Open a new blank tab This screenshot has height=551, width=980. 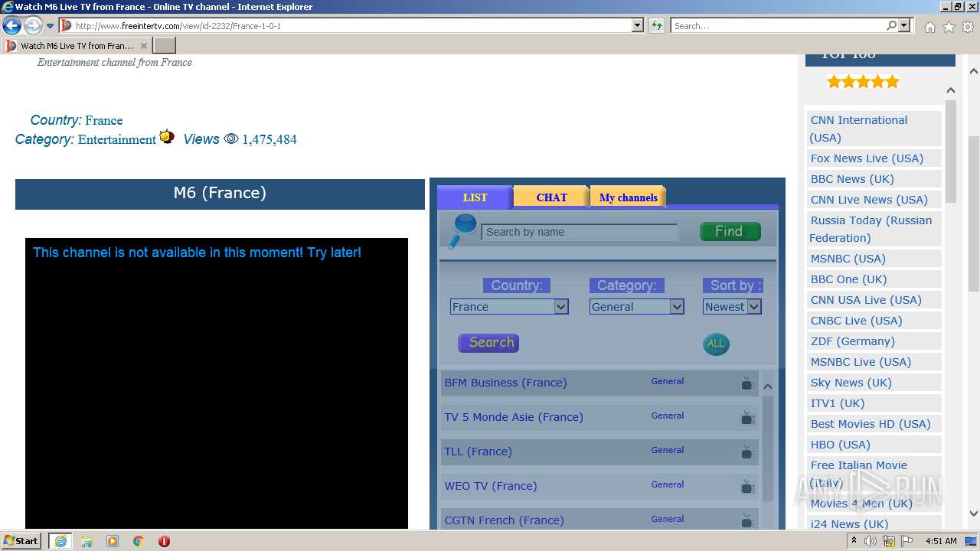(x=165, y=45)
